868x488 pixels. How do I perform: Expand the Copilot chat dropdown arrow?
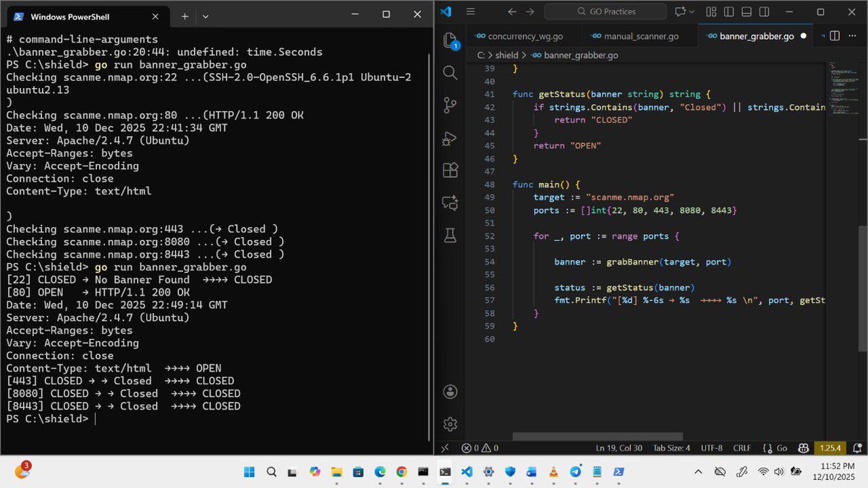tap(692, 12)
